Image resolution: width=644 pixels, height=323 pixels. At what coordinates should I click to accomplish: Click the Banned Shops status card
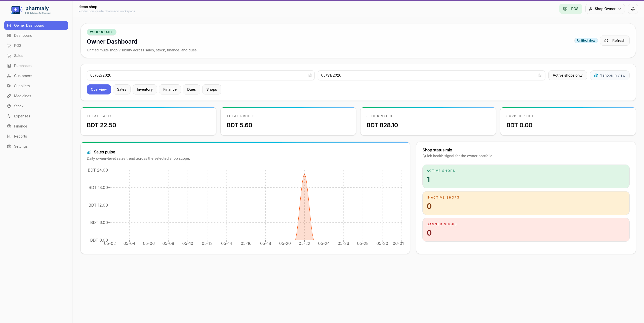click(x=526, y=230)
